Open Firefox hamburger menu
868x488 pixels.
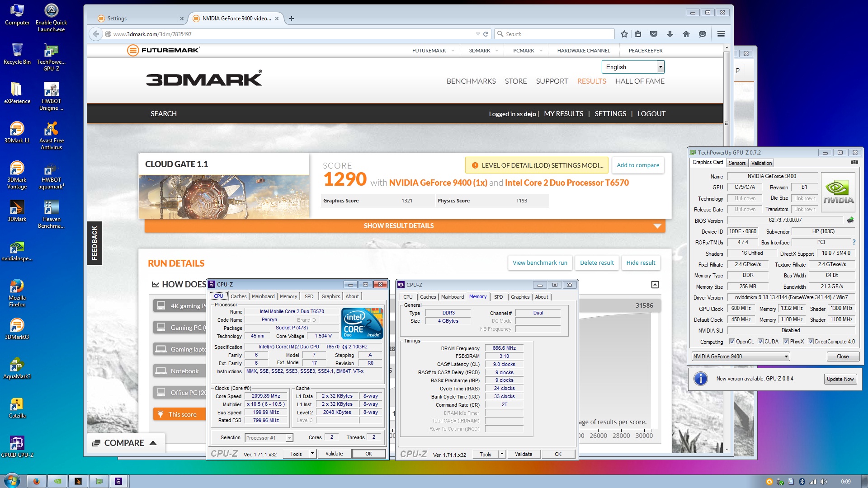[x=721, y=34]
